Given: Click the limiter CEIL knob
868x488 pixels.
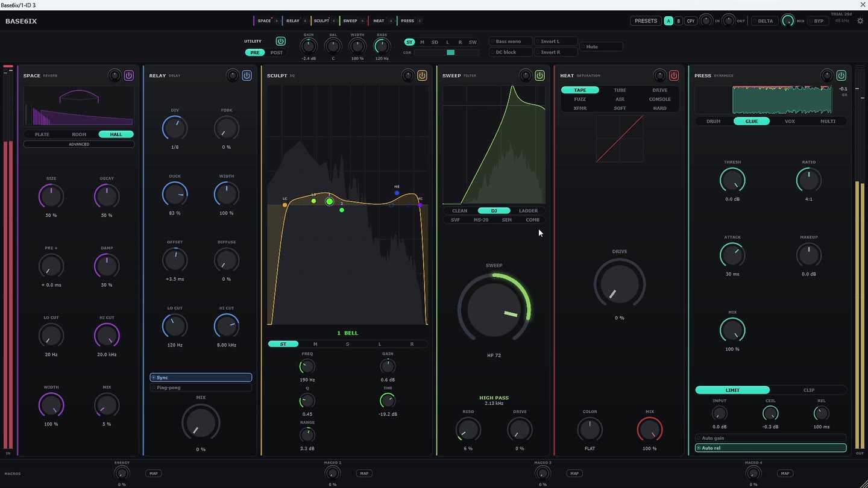Looking at the screenshot, I should click(x=770, y=413).
